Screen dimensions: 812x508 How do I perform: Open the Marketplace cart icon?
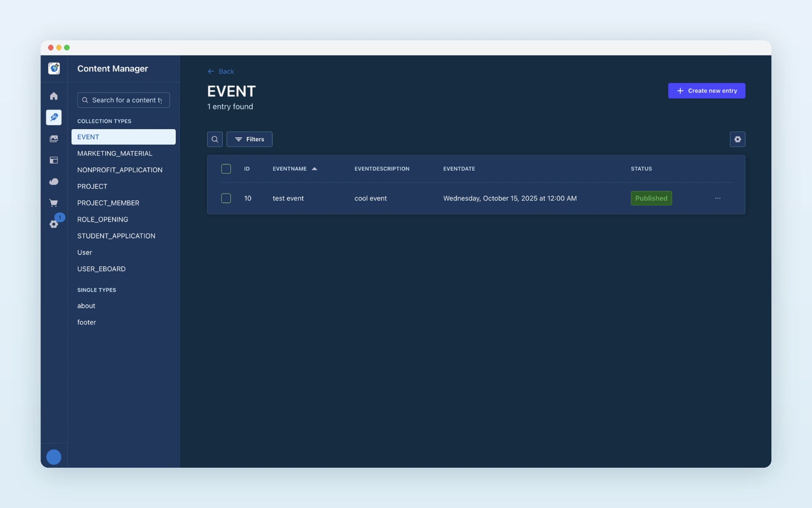tap(54, 203)
